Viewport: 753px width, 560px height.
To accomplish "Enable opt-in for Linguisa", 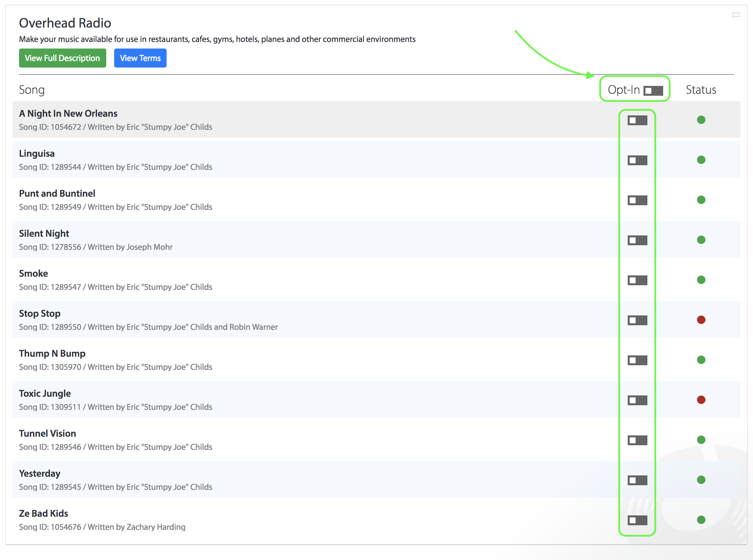I will pyautogui.click(x=637, y=160).
